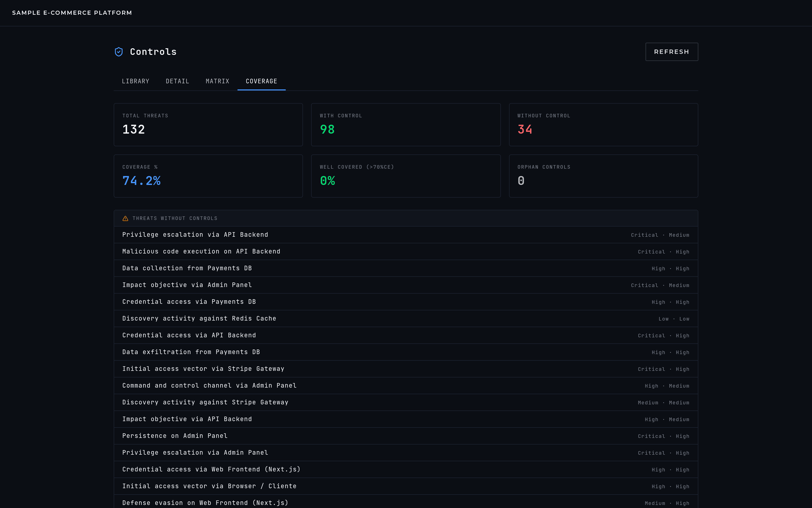Click the Without Control value 34
The image size is (812, 508).
click(x=525, y=129)
